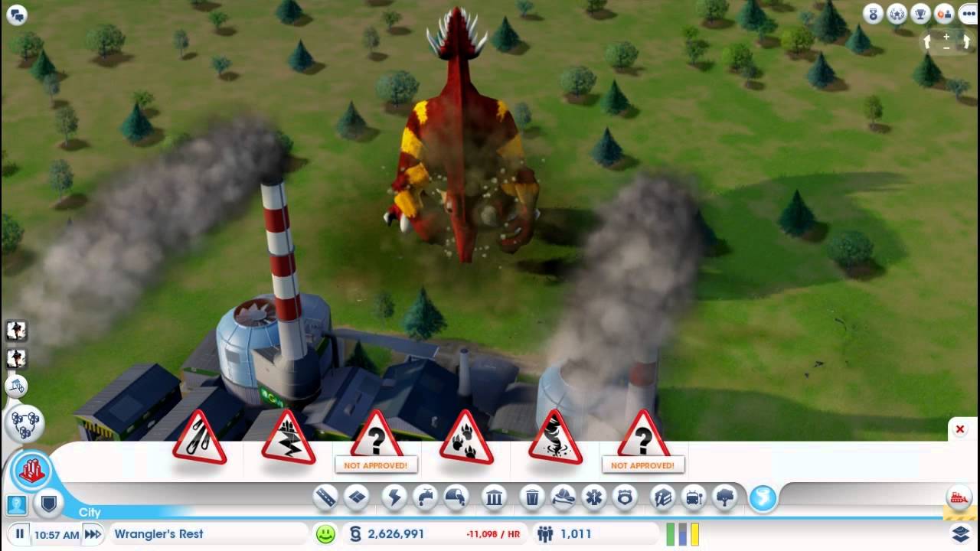
Task: Open the data layers stack icon
Action: (x=961, y=533)
